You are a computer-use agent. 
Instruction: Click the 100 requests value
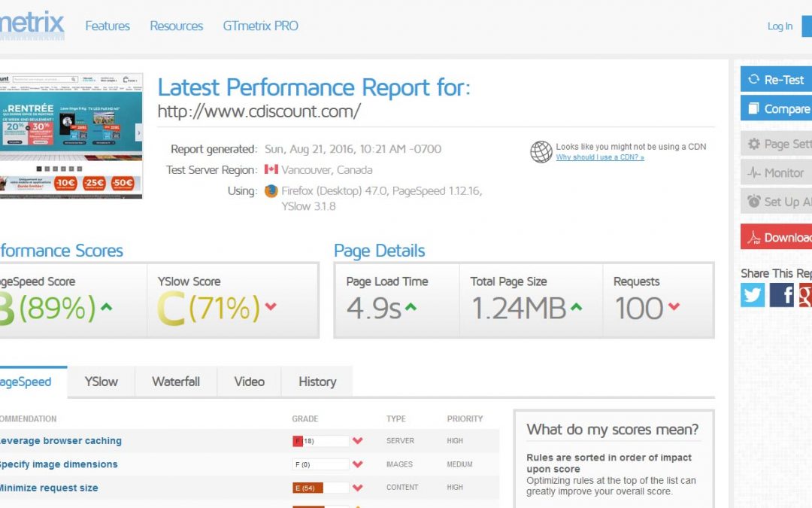[639, 309]
